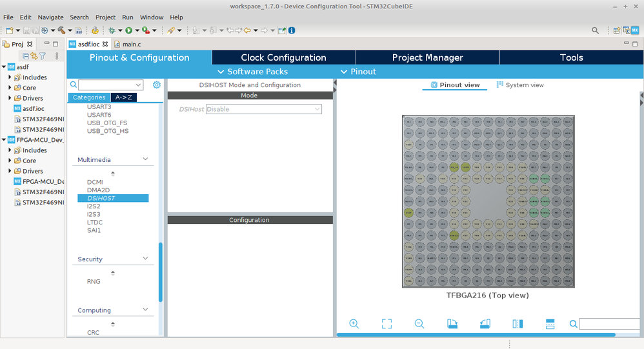Open the Tools tab
The image size is (644, 349).
572,57
